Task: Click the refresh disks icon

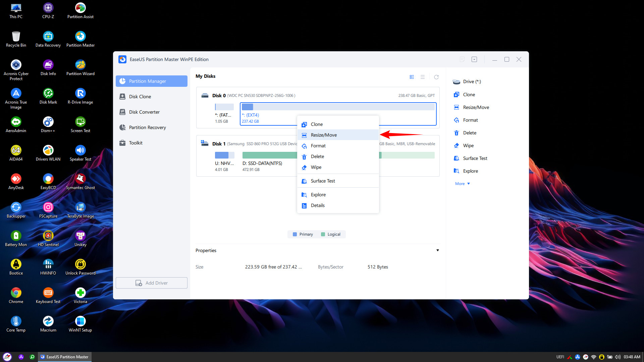Action: [x=436, y=77]
